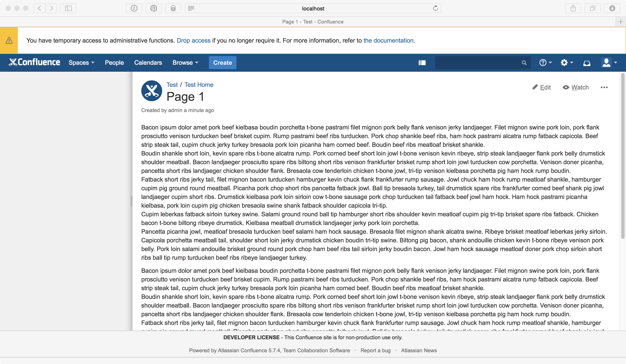Click Safari's share icon
Viewport: 626px width, 364px height.
click(x=573, y=8)
